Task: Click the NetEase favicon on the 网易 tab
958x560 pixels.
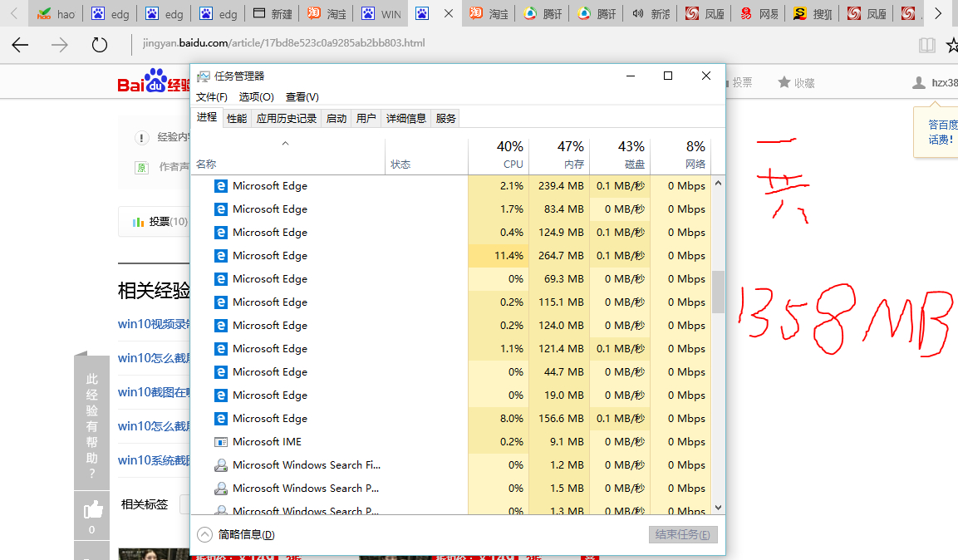Action: (746, 13)
